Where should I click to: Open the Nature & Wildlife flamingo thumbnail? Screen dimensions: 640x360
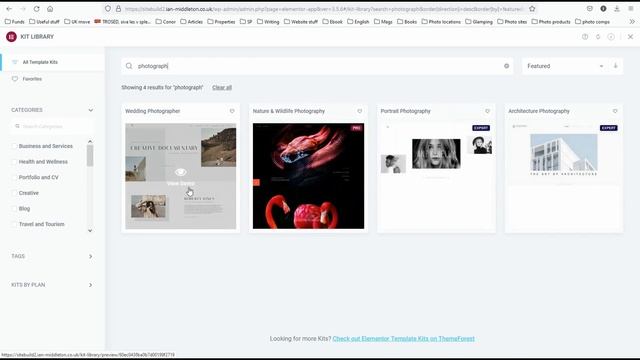(308, 176)
